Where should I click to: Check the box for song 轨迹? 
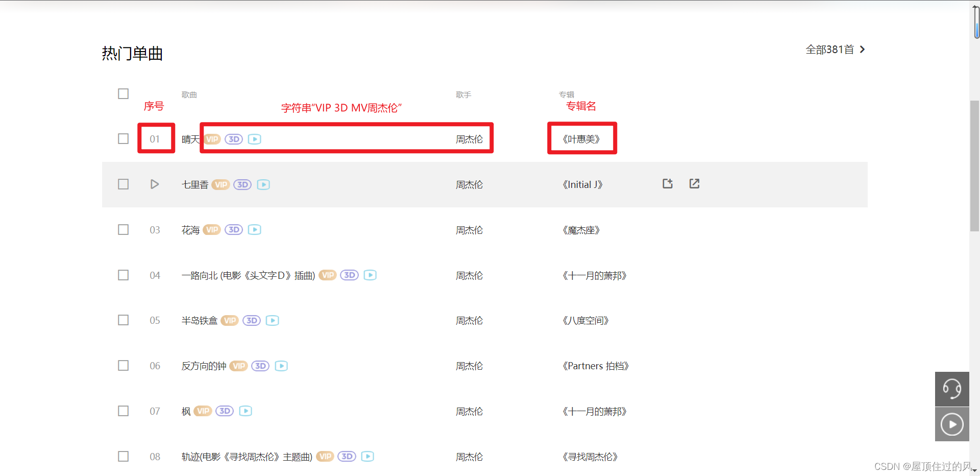coord(123,457)
